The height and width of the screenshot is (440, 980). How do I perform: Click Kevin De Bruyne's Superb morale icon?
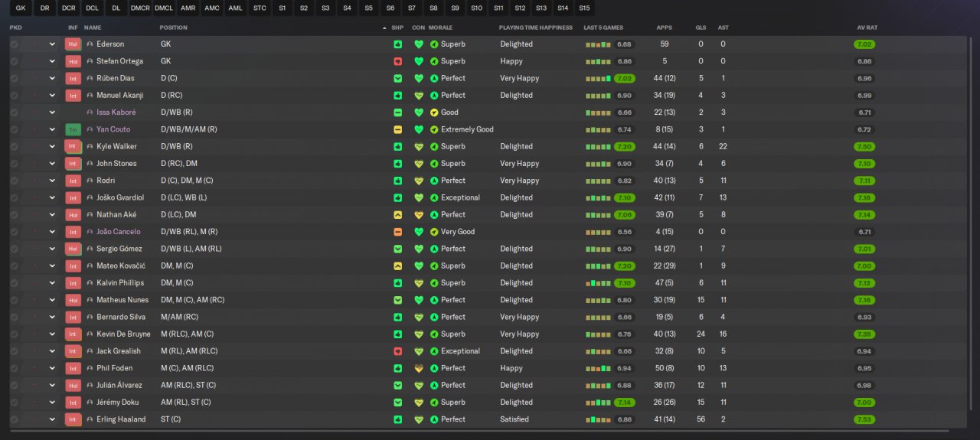tap(434, 334)
